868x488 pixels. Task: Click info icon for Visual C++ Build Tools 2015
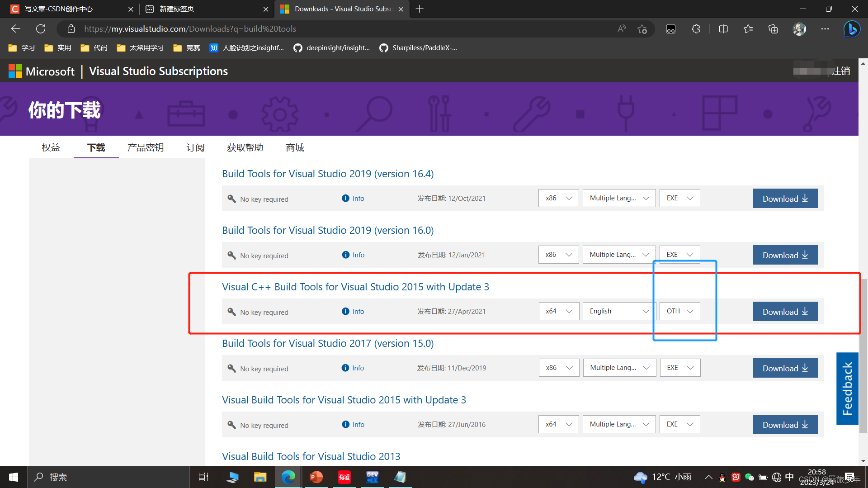tap(345, 311)
